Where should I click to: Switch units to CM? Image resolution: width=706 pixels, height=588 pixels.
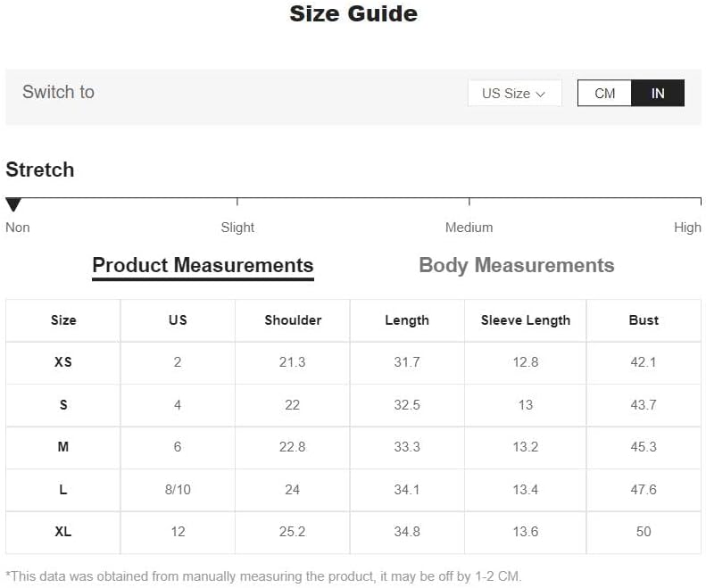(604, 93)
